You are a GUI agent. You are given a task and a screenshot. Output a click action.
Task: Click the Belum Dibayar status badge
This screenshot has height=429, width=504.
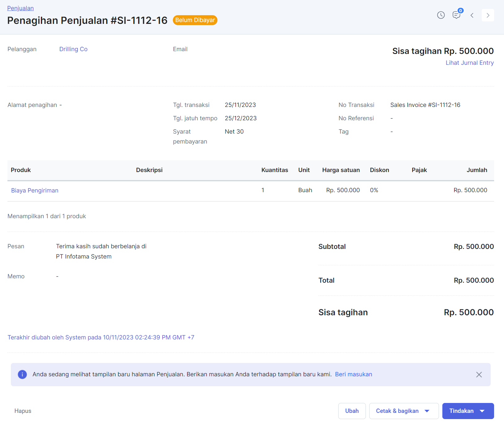tap(195, 20)
